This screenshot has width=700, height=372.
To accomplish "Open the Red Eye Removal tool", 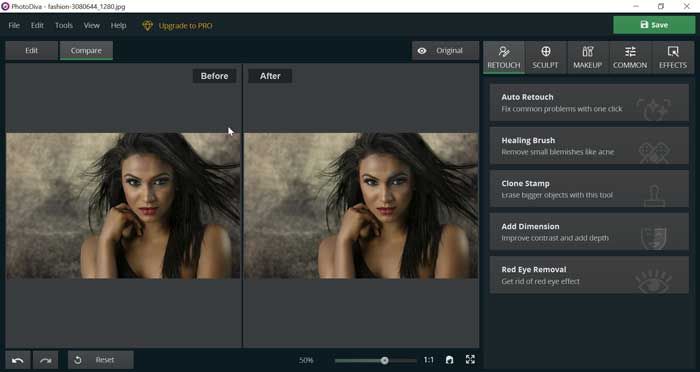I will click(589, 275).
